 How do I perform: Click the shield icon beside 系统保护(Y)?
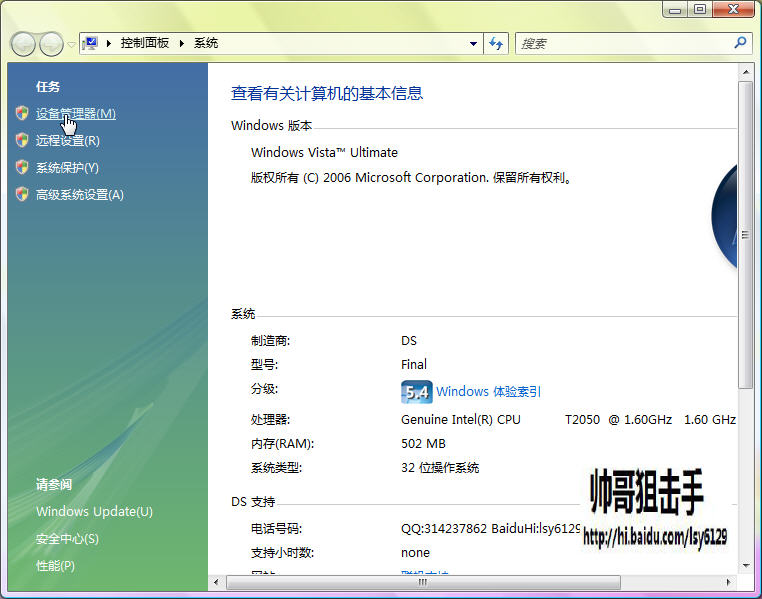point(22,167)
